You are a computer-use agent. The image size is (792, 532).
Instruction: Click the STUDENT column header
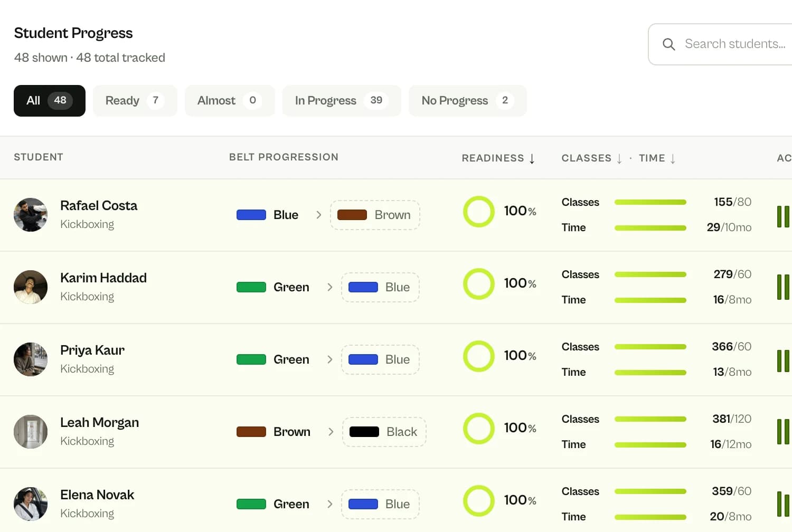(39, 157)
